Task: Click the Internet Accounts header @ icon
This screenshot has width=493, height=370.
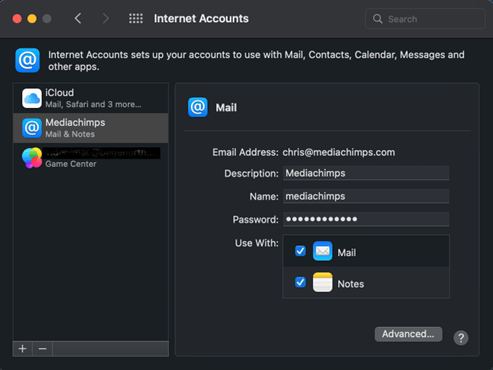Action: coord(27,60)
